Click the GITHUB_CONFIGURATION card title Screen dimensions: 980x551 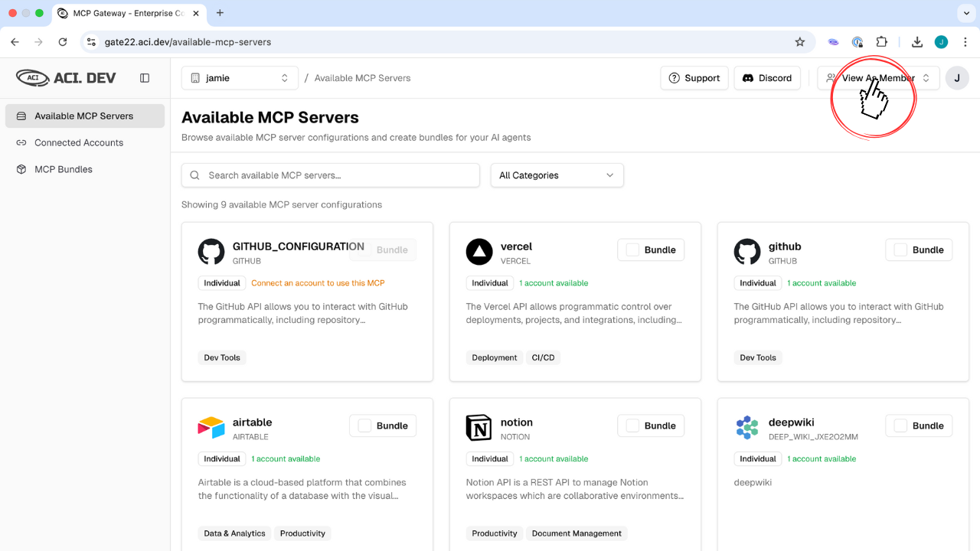[x=299, y=246]
